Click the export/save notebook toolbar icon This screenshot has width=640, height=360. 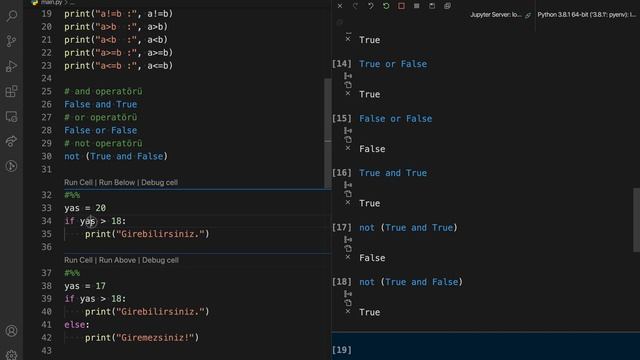(432, 6)
